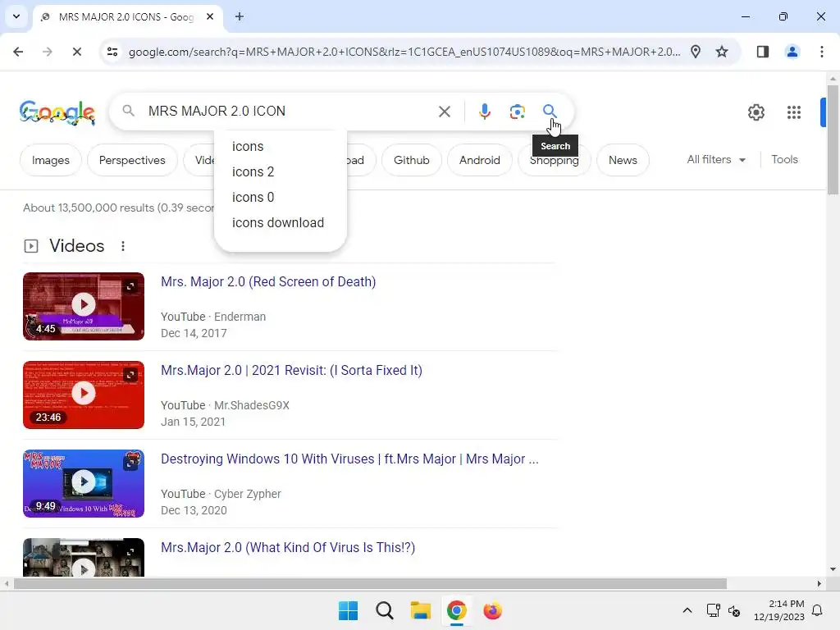
Task: Open notifications bell in taskbar
Action: pos(817,610)
